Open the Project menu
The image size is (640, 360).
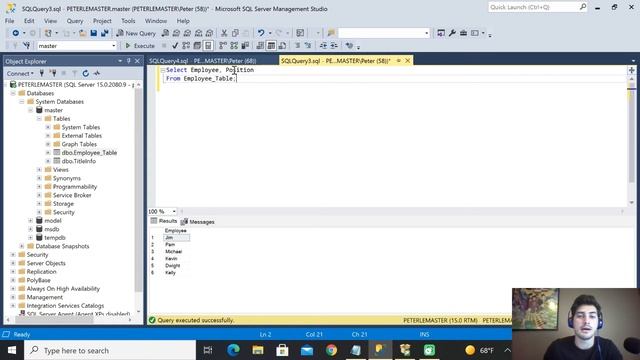pyautogui.click(x=102, y=20)
